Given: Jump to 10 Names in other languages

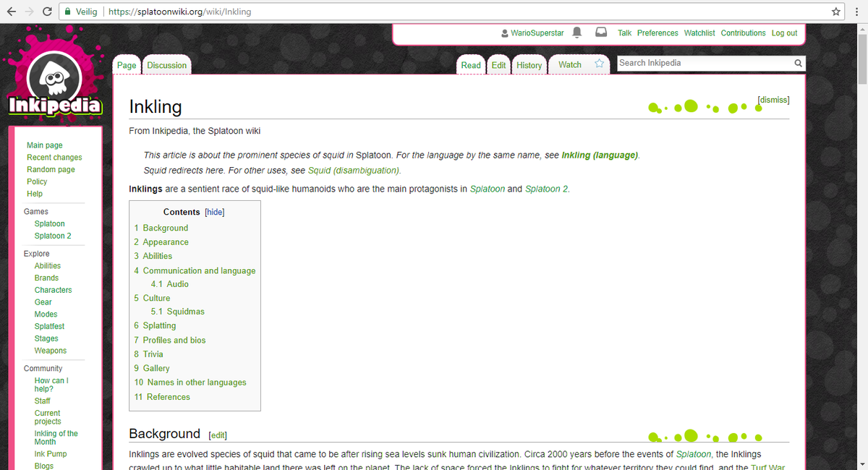Looking at the screenshot, I should (190, 383).
